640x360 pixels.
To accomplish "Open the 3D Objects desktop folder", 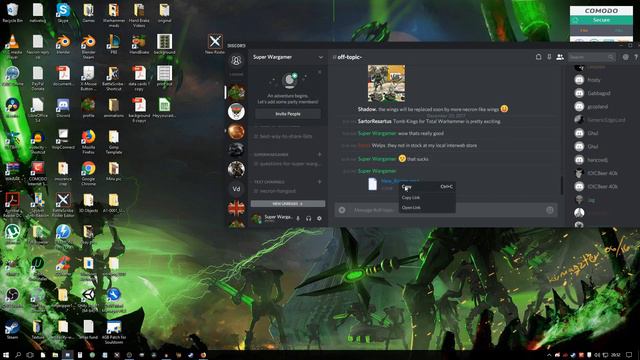I will click(x=88, y=203).
